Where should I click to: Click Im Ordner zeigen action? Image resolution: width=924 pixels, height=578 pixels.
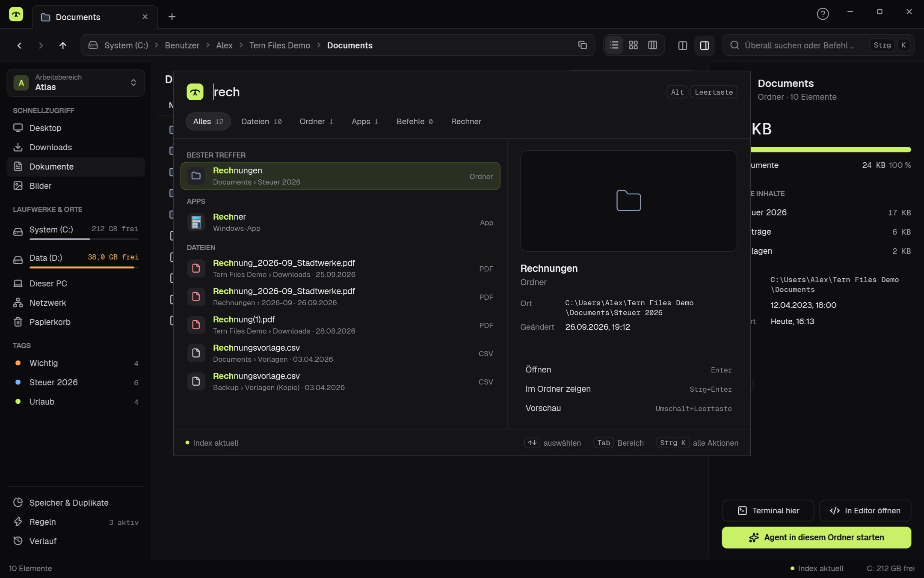[x=628, y=389]
